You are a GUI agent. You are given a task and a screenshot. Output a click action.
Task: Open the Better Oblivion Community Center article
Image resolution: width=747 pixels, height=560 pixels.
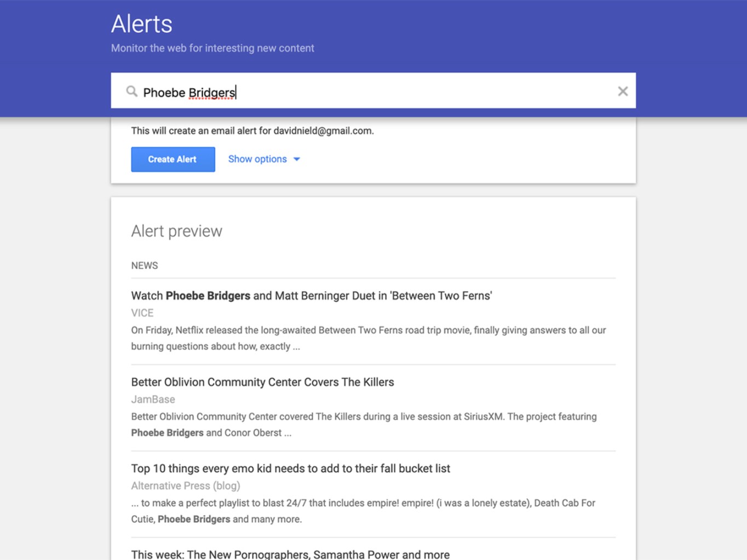262,382
